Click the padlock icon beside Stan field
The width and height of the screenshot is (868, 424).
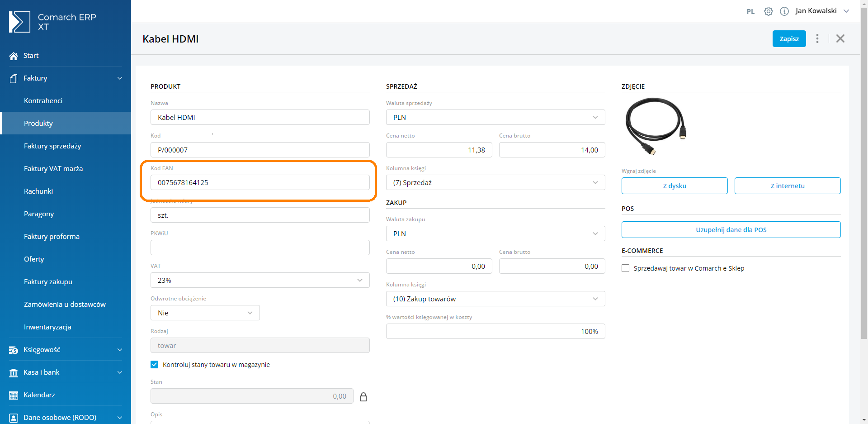tap(363, 397)
